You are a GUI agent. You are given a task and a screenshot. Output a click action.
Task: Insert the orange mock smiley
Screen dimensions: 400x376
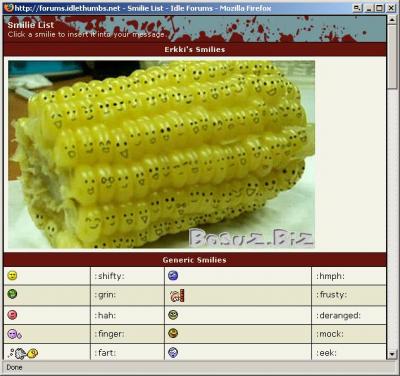coord(173,333)
